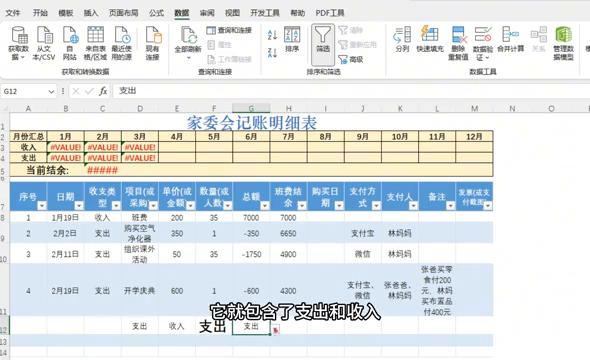The image size is (590, 360).
Task: Click the formula bar containing 支出
Action: coord(350,91)
